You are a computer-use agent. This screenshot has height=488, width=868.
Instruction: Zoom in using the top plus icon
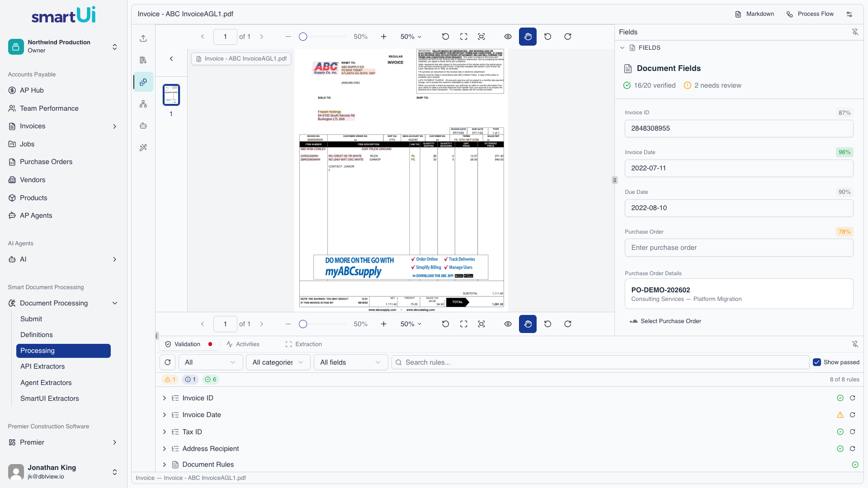tap(384, 37)
